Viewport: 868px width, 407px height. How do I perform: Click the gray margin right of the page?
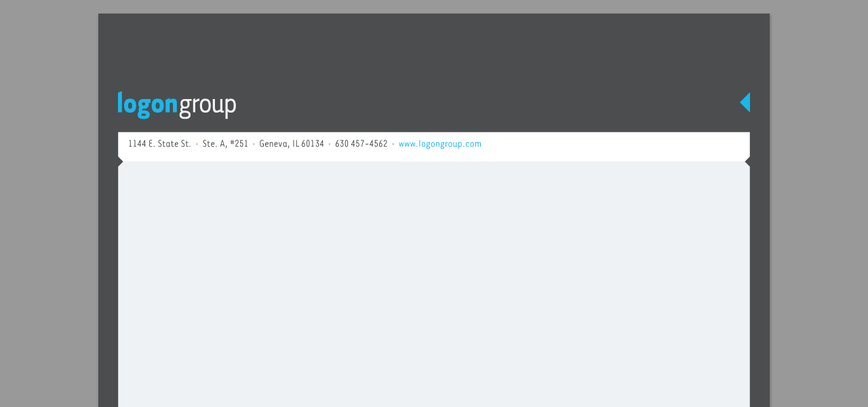(x=819, y=203)
